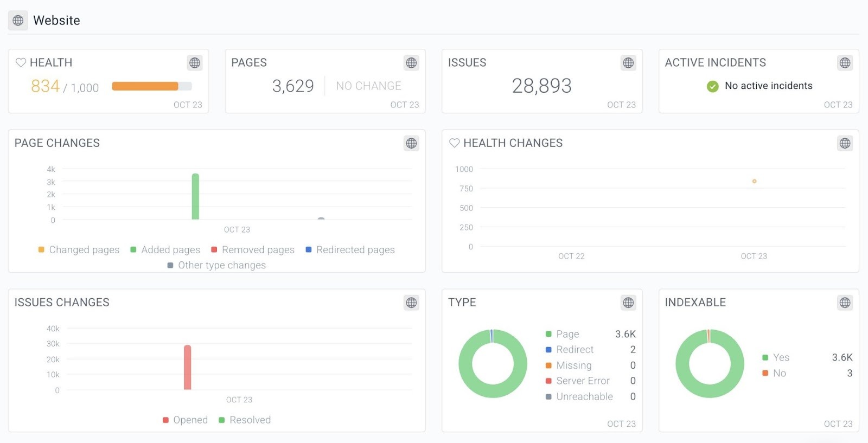Click globe icon in Pages card
Image resolution: width=868 pixels, height=443 pixels.
[x=411, y=63]
